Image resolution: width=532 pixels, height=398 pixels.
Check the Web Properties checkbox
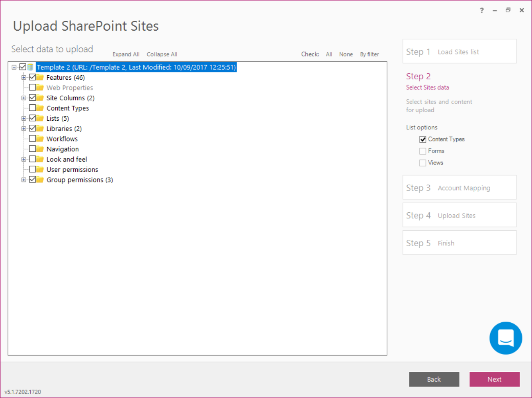pyautogui.click(x=32, y=88)
